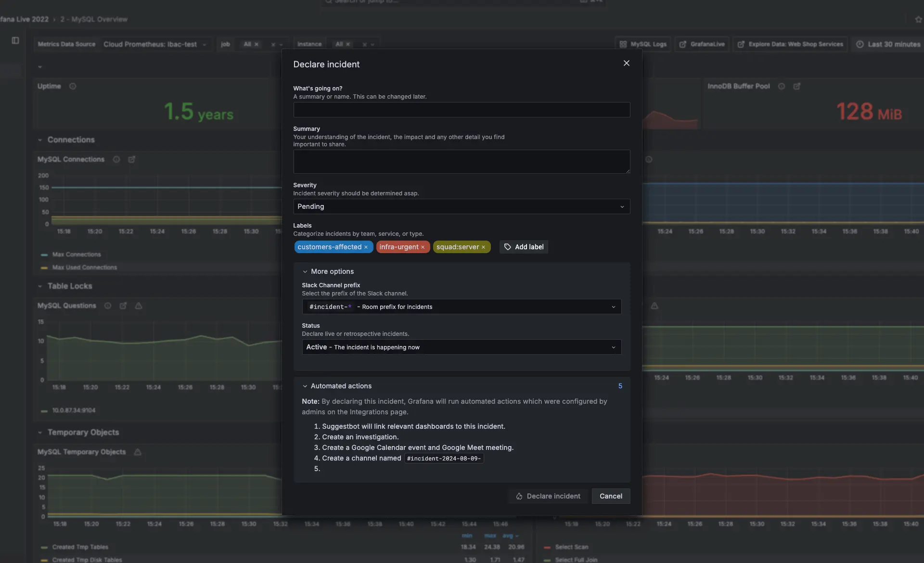Screen dimensions: 924x563
Task: Open Explore Data: Web Shop Services link
Action: [x=790, y=44]
